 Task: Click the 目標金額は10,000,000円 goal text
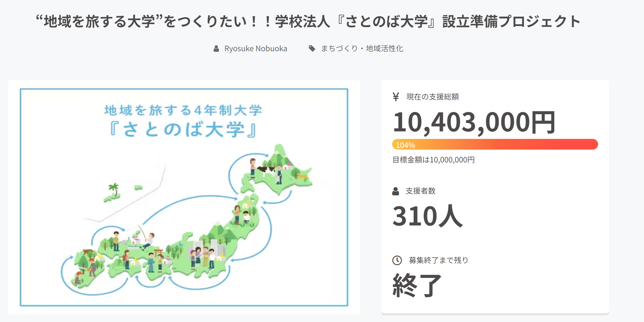[433, 160]
